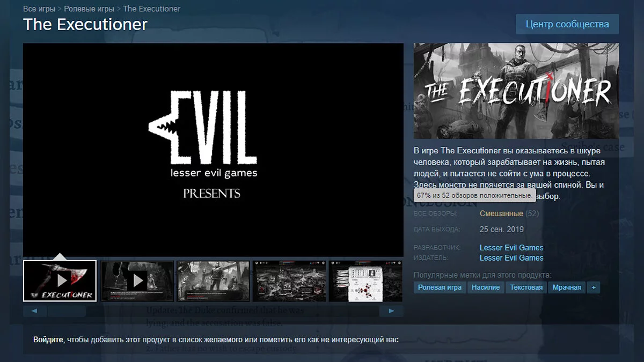
Task: Open The Executioner header capsule image
Action: coord(516,91)
